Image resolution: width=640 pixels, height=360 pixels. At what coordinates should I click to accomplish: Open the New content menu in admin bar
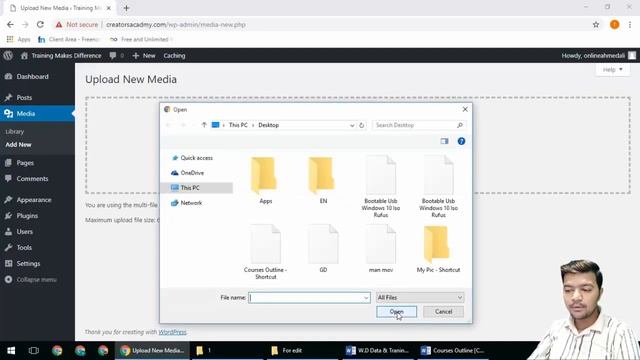(144, 56)
